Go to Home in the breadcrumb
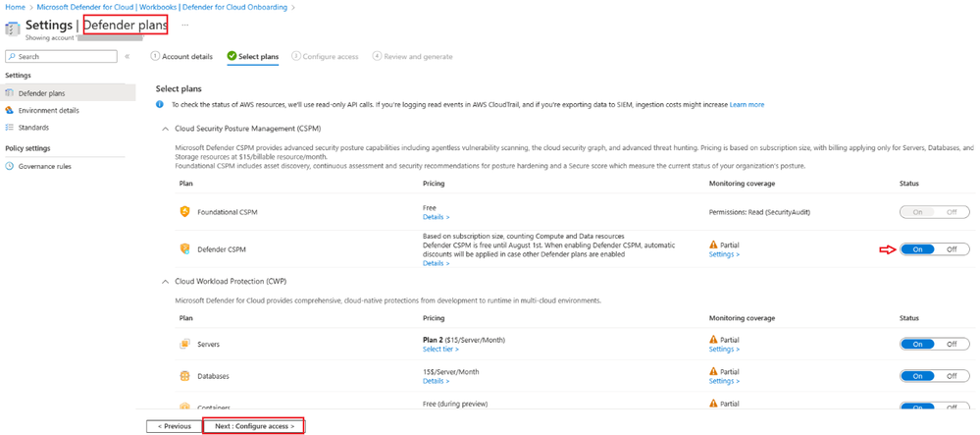 click(x=14, y=7)
